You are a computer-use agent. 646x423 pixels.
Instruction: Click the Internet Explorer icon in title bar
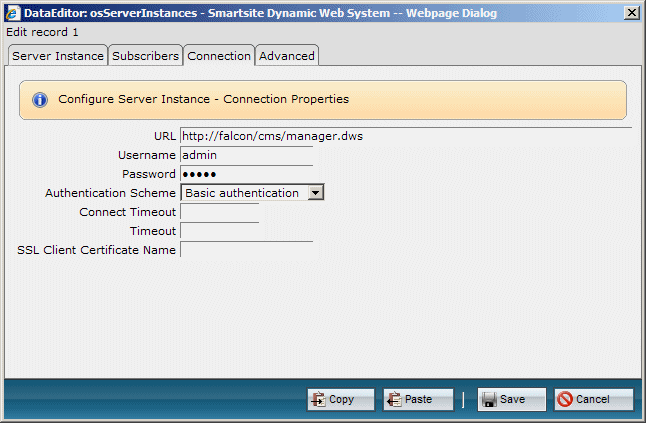[x=12, y=13]
